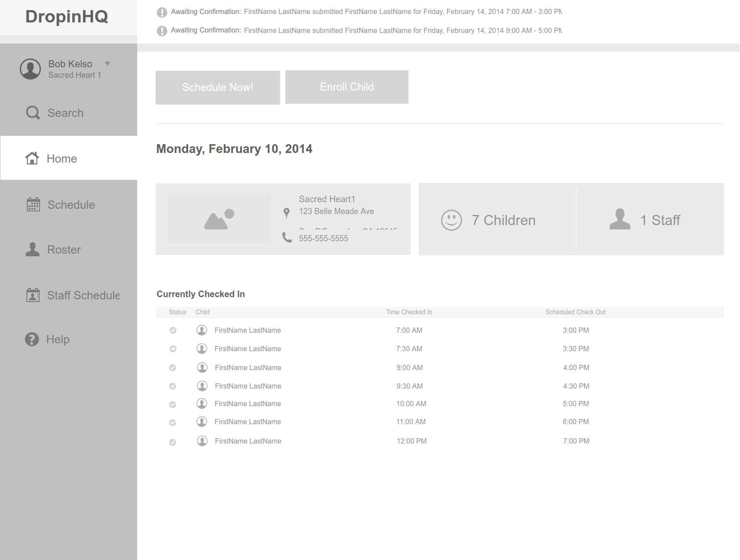
Task: Click the Monday, February 10, 2014 heading
Action: click(234, 149)
